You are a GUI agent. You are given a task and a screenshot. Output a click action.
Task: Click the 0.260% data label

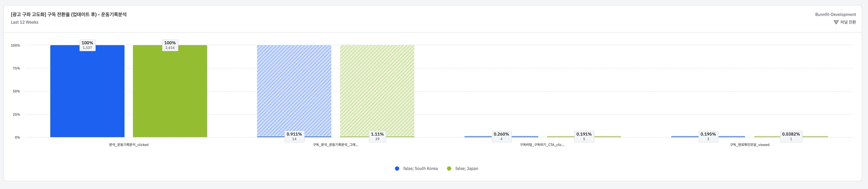click(x=501, y=134)
